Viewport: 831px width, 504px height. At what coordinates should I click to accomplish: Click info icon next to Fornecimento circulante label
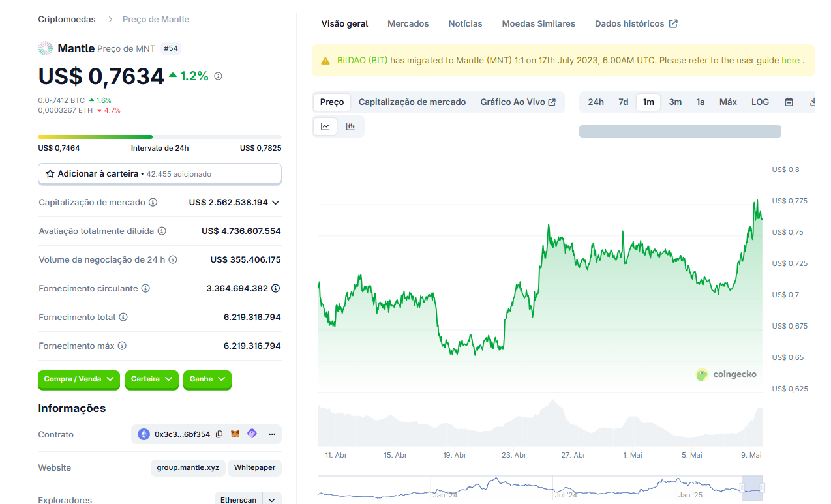pyautogui.click(x=145, y=289)
